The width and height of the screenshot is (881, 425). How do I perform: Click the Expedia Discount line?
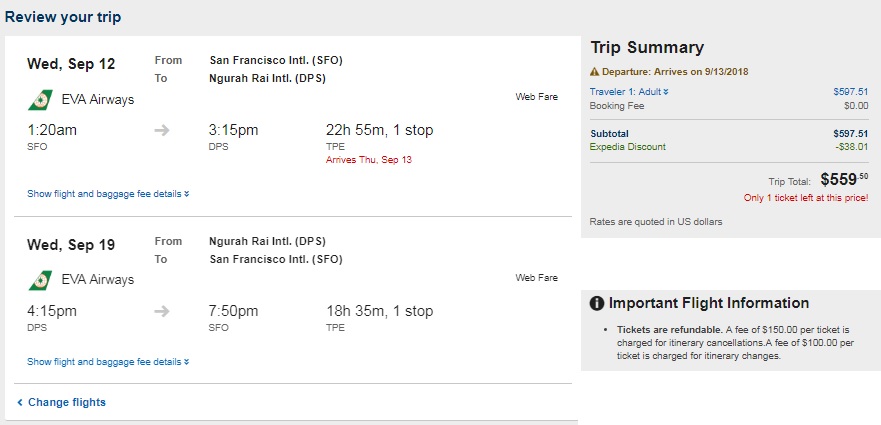[729, 147]
